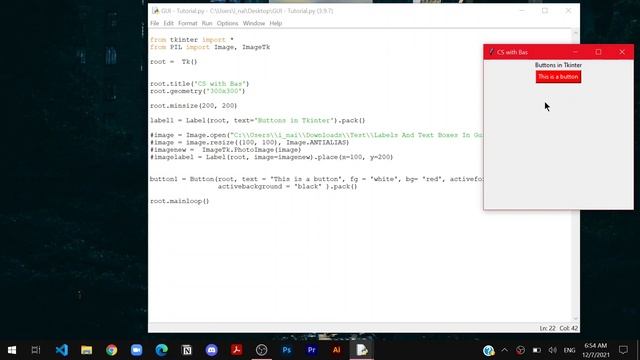Click the 'root.geometry' code line

(198, 91)
